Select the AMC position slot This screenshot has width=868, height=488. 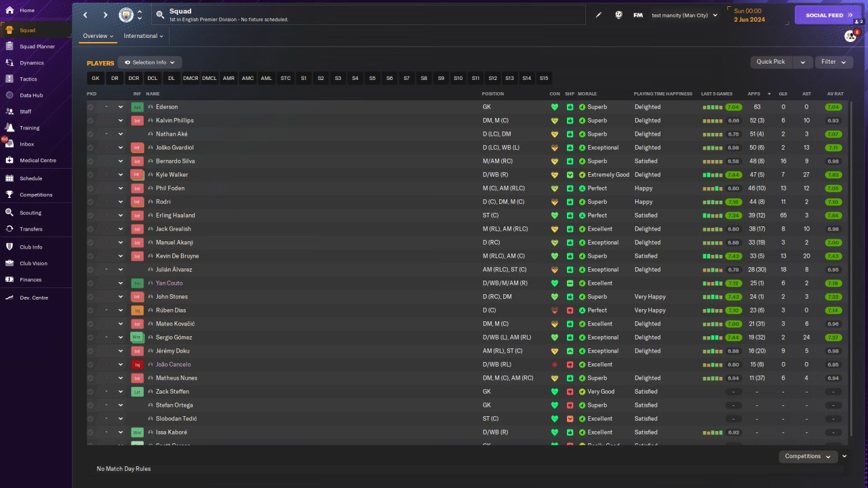coord(248,78)
